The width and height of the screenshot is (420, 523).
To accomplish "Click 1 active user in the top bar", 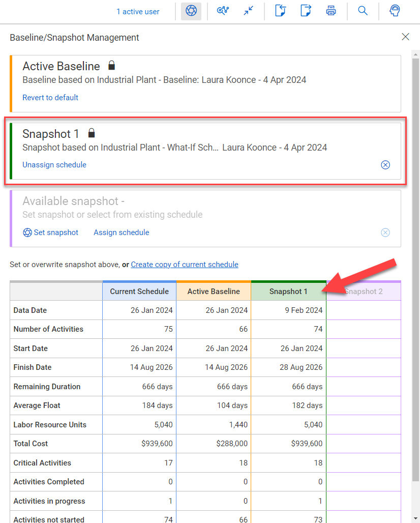I will (x=138, y=11).
